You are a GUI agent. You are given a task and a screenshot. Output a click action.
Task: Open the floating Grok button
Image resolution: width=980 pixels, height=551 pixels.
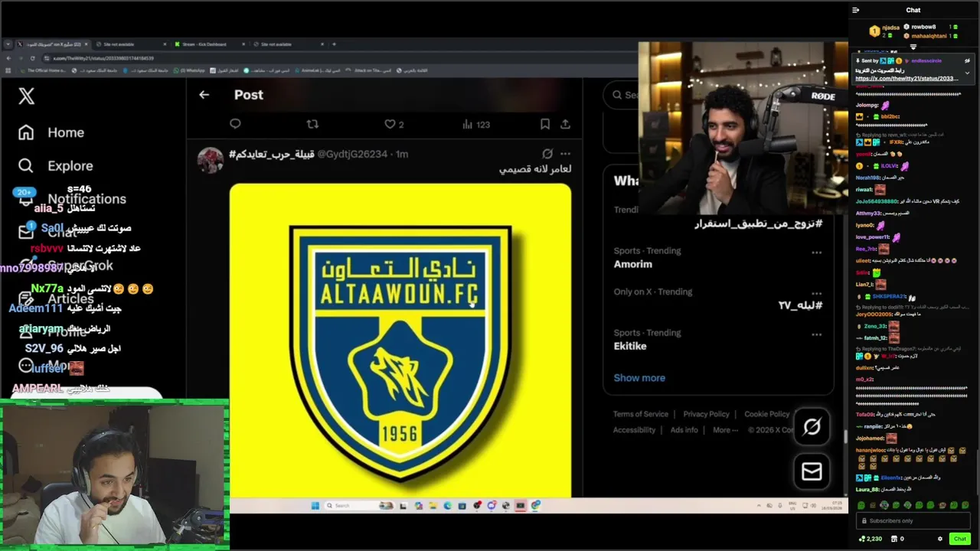pyautogui.click(x=812, y=427)
